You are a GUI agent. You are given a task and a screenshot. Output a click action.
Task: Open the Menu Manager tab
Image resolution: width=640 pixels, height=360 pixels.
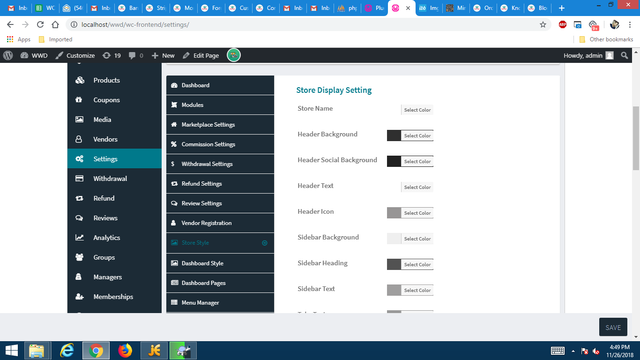(x=220, y=302)
